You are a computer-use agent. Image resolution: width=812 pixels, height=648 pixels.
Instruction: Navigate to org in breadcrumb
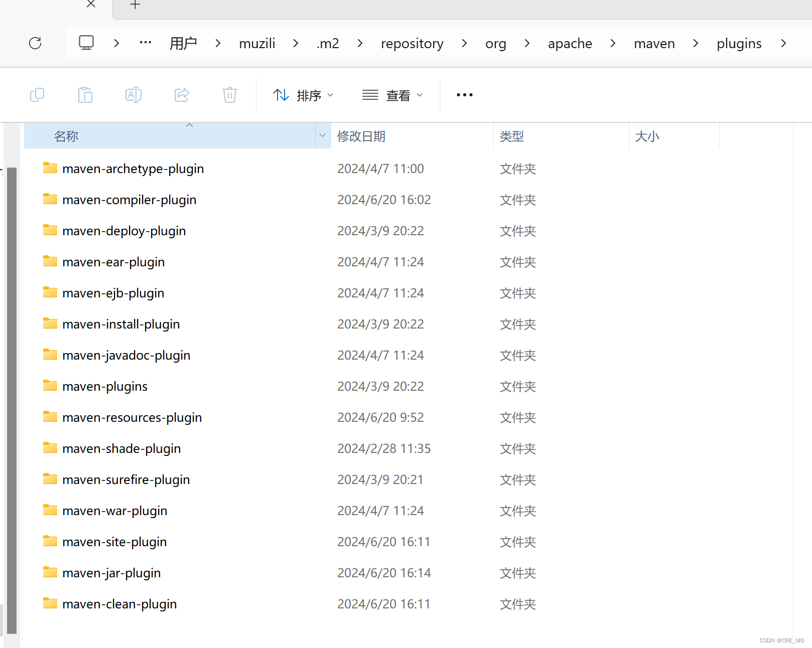point(496,44)
